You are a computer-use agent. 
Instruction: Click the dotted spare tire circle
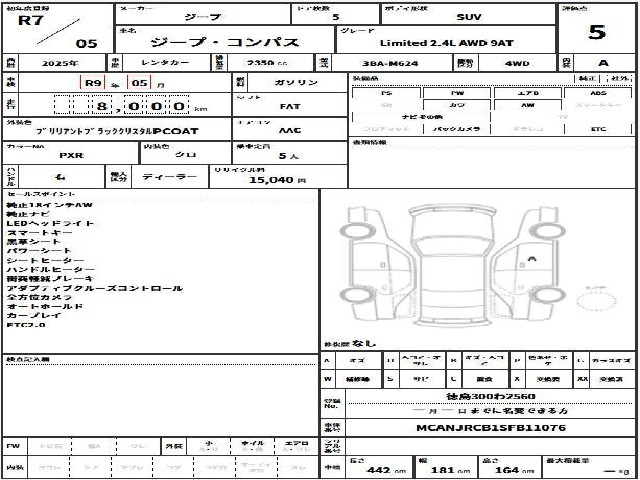click(596, 301)
